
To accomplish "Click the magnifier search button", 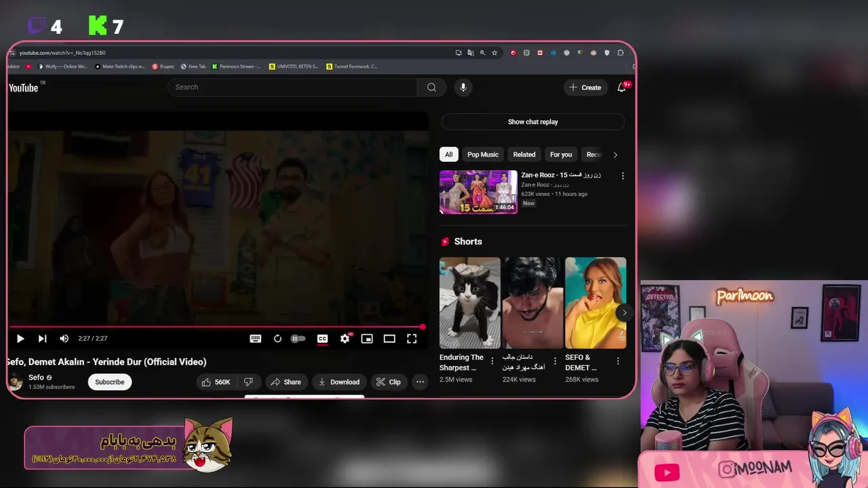I will (431, 87).
